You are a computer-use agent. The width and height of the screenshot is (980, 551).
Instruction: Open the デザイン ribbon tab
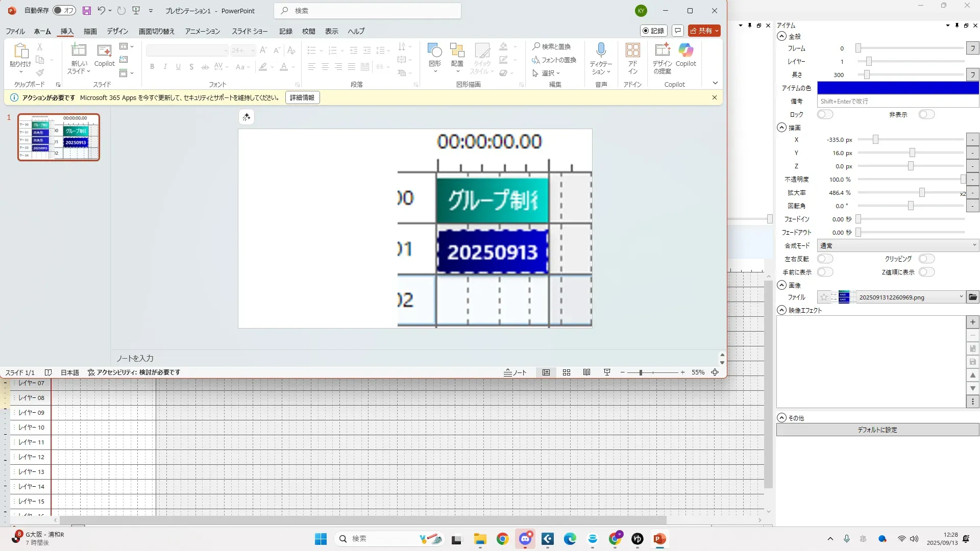click(117, 31)
